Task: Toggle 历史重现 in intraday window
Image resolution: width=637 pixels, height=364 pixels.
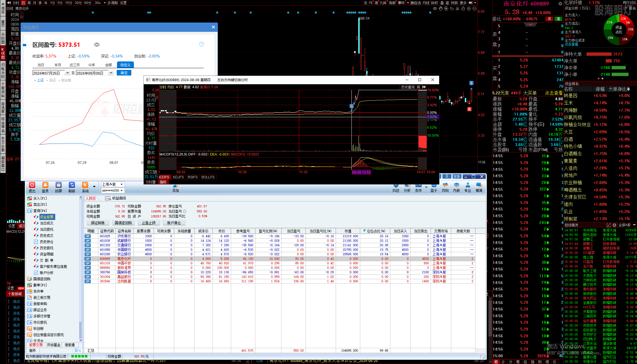Action: coord(408,87)
